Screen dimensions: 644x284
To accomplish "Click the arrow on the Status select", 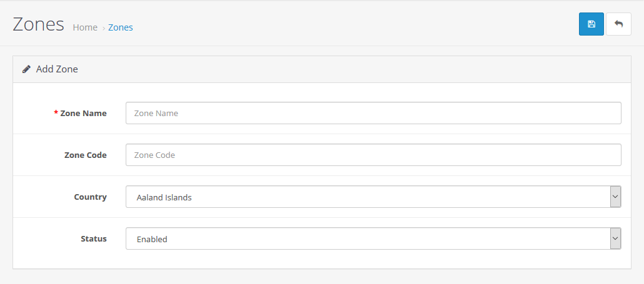I will [615, 239].
